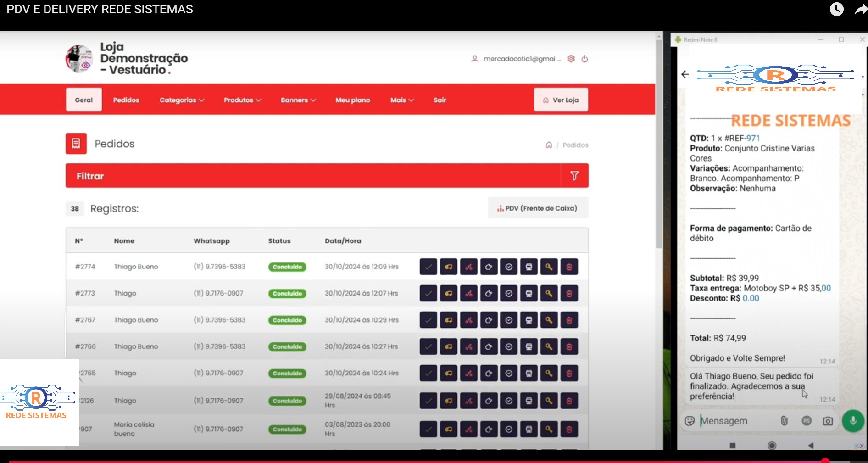Click the red trash icon for order #2767
The height and width of the screenshot is (463, 868).
569,320
